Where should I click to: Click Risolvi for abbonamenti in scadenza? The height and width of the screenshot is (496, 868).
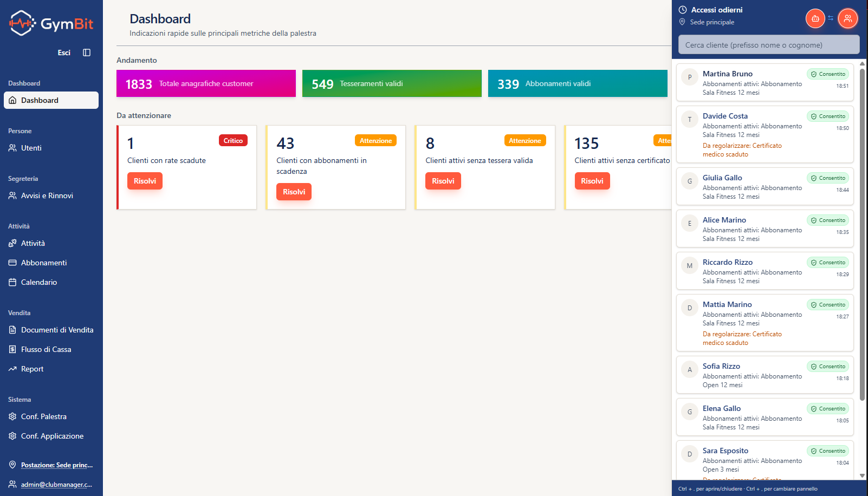pyautogui.click(x=294, y=192)
